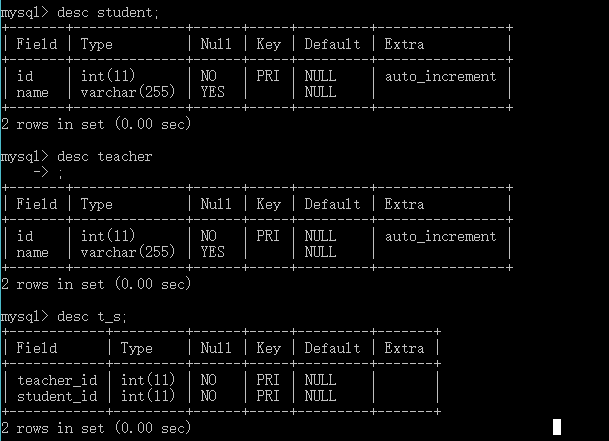
Task: Click the 'Default' header in the student table
Action: tap(332, 44)
